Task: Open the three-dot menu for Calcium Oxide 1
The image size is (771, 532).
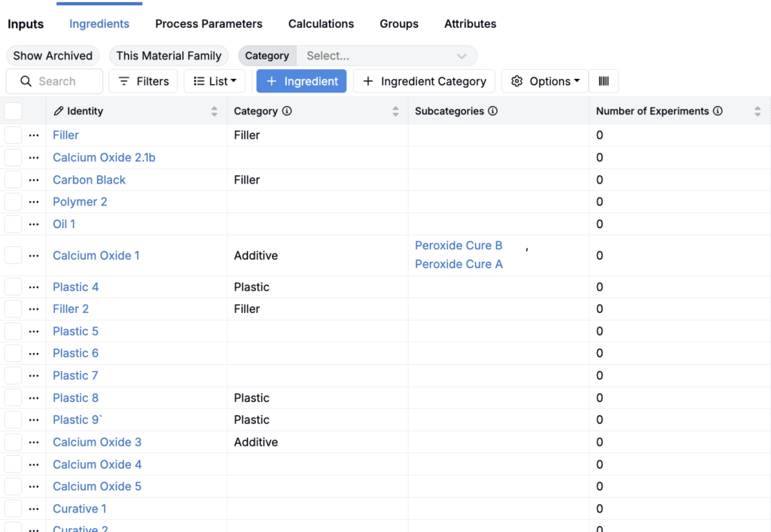Action: click(34, 256)
